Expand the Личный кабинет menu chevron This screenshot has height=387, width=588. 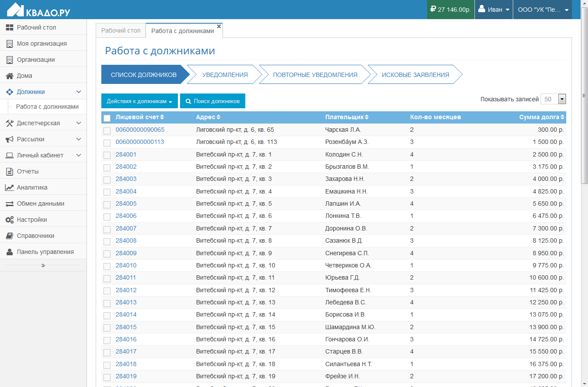pos(79,155)
